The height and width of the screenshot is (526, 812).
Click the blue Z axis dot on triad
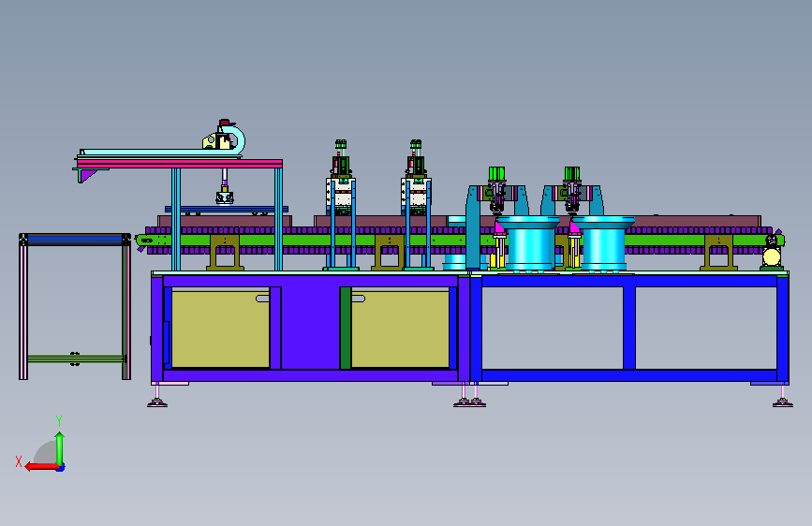coord(61,468)
